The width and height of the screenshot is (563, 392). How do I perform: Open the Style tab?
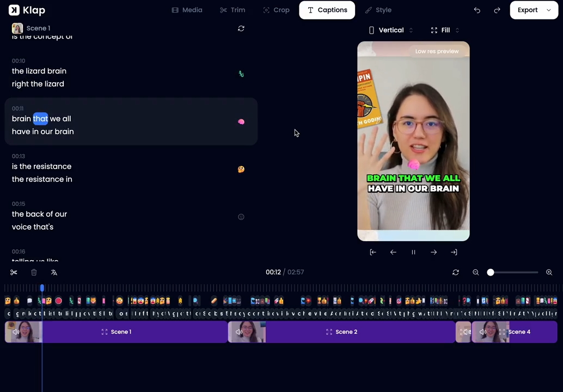pos(378,10)
